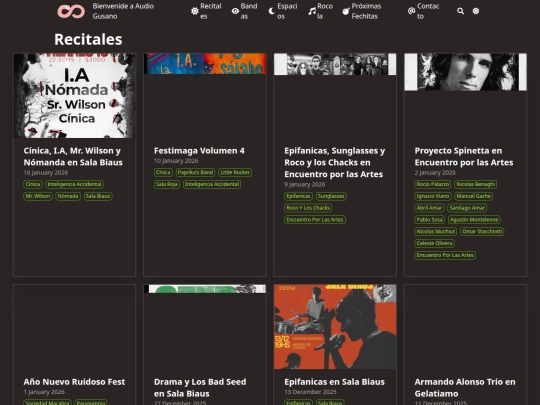This screenshot has width=540, height=405.
Task: Select the Sala Roja tag
Action: point(167,184)
